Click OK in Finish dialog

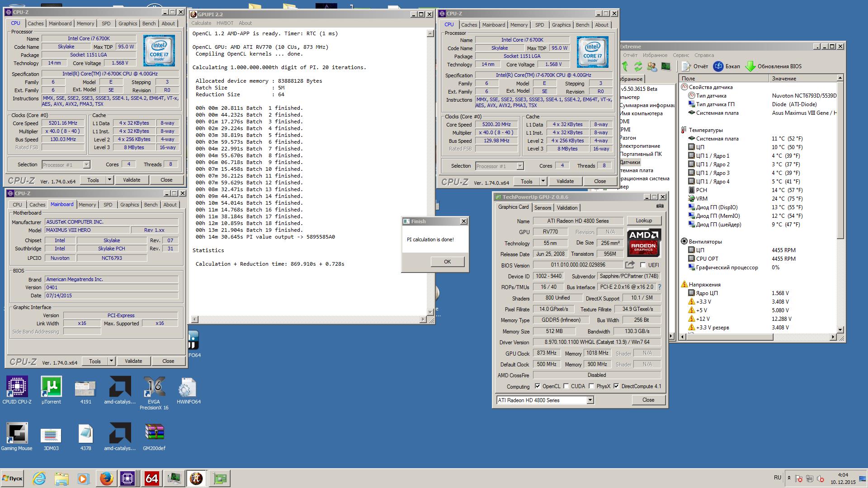coord(447,262)
